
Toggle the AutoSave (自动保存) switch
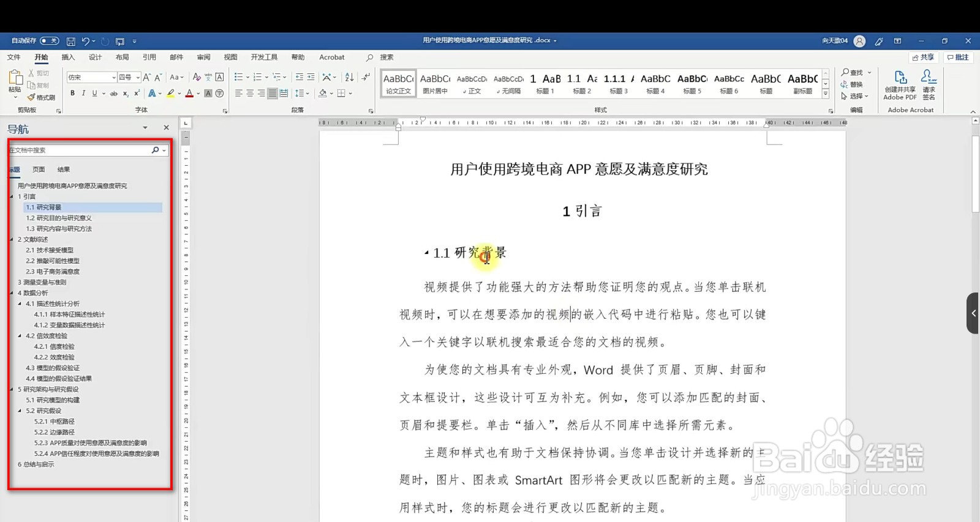pos(50,41)
